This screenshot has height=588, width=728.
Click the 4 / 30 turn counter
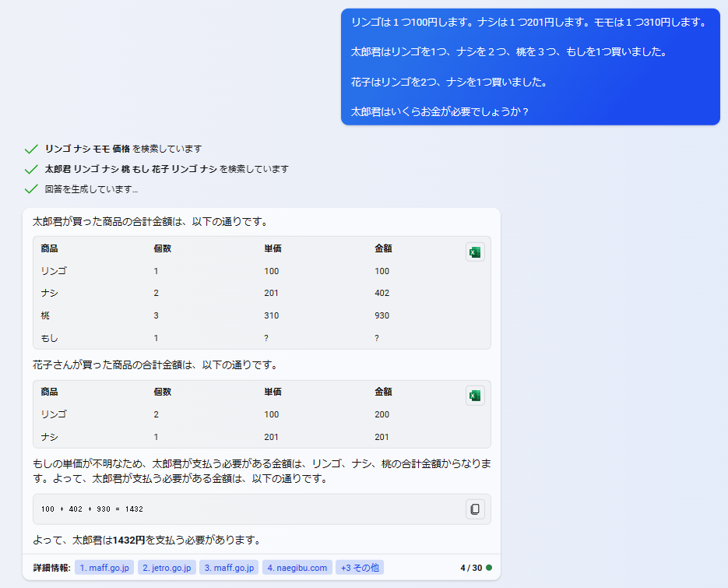point(471,568)
